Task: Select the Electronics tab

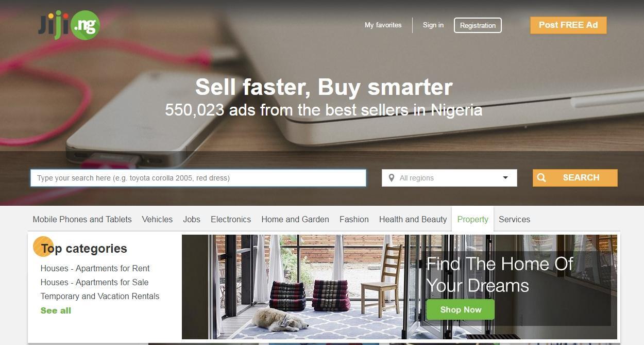Action: [x=231, y=219]
